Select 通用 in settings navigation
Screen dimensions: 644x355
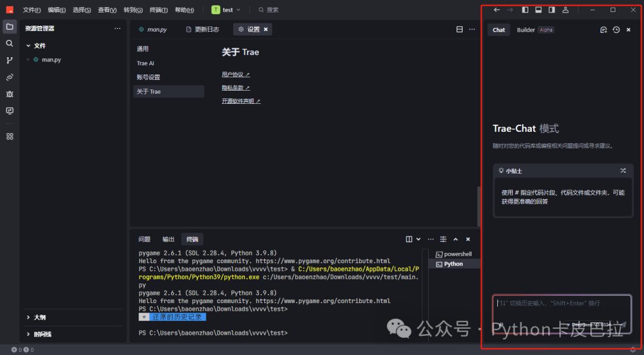click(169, 49)
